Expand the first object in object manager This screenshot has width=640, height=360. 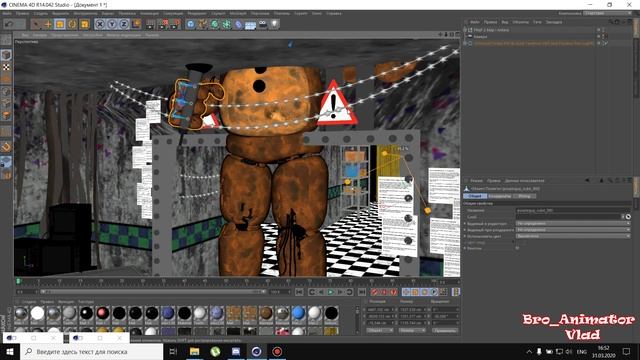coord(465,30)
